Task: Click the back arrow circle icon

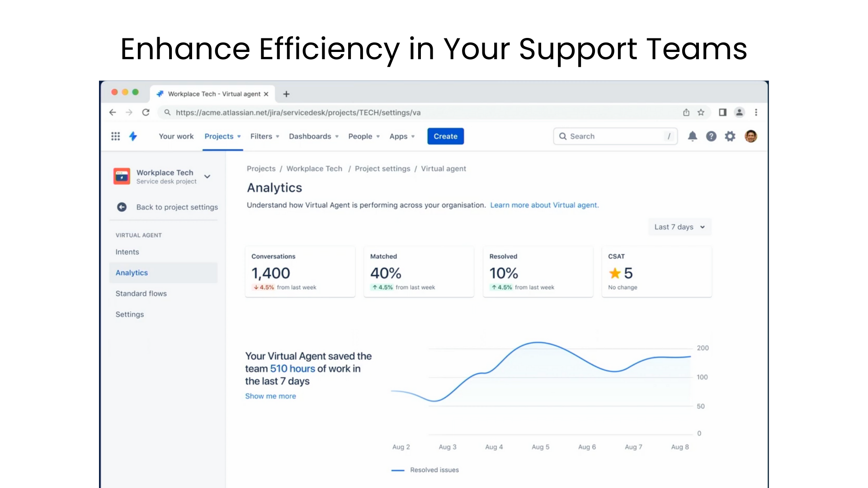Action: pyautogui.click(x=122, y=207)
